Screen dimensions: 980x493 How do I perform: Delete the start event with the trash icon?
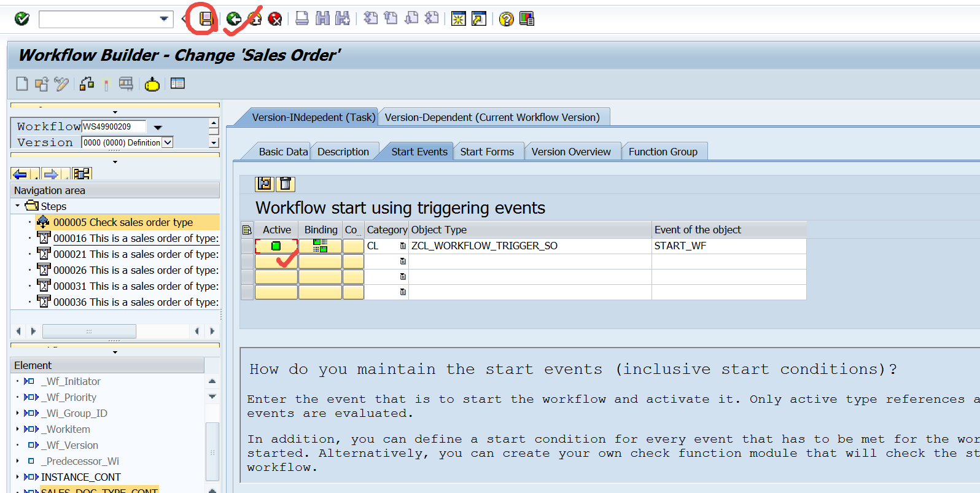(286, 184)
